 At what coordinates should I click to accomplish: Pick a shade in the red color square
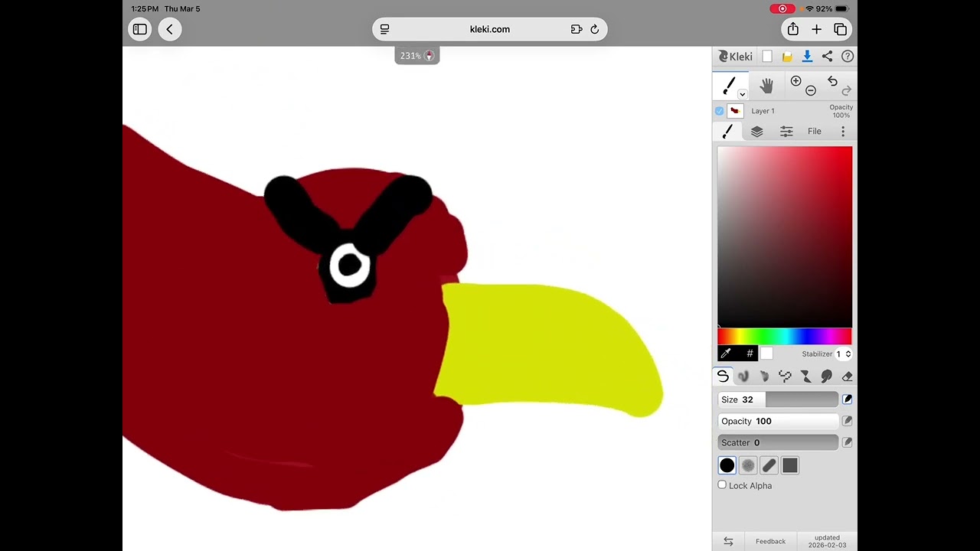(x=785, y=236)
